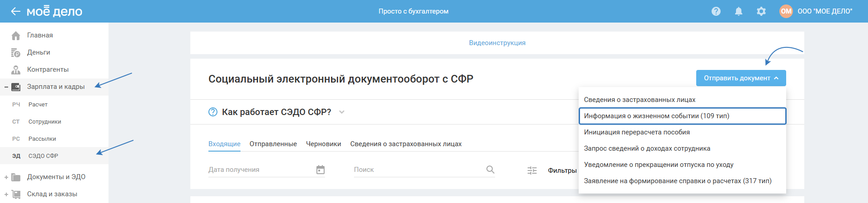The height and width of the screenshot is (203, 868).
Task: Expand Документы и ЭДО section
Action: tap(6, 177)
